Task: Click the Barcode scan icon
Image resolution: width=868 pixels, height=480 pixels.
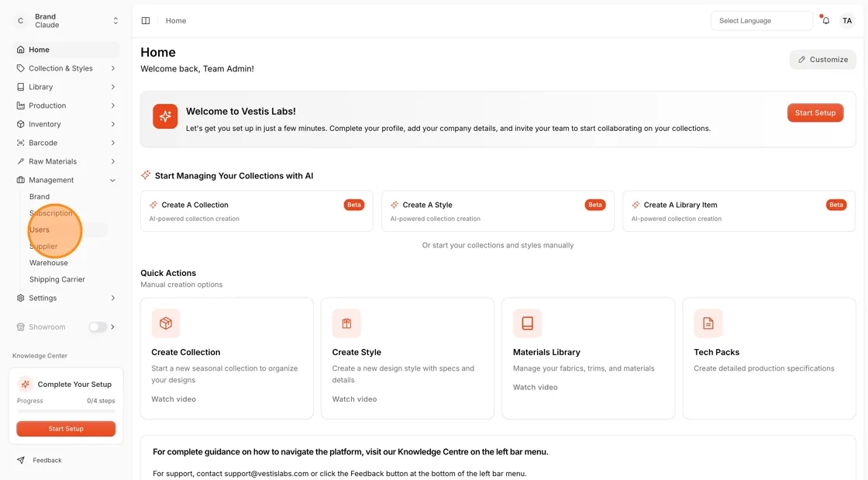Action: click(20, 143)
